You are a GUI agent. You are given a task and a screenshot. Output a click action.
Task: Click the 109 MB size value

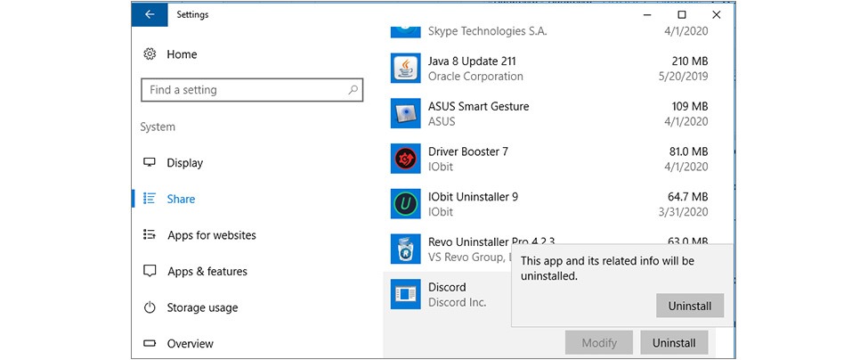click(x=689, y=106)
